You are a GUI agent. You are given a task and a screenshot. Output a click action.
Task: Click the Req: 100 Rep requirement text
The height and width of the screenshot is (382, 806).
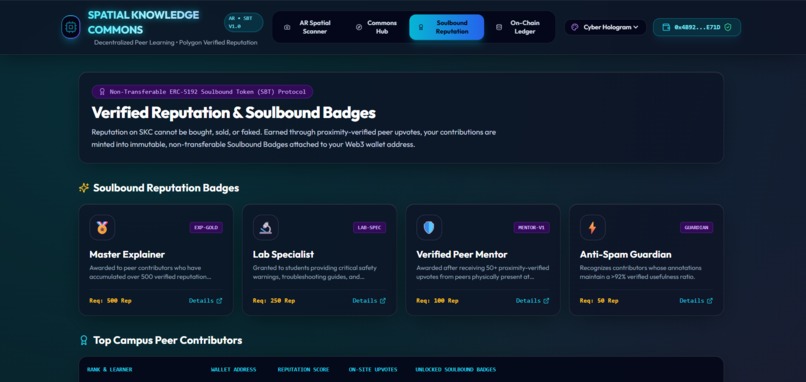[x=437, y=301]
